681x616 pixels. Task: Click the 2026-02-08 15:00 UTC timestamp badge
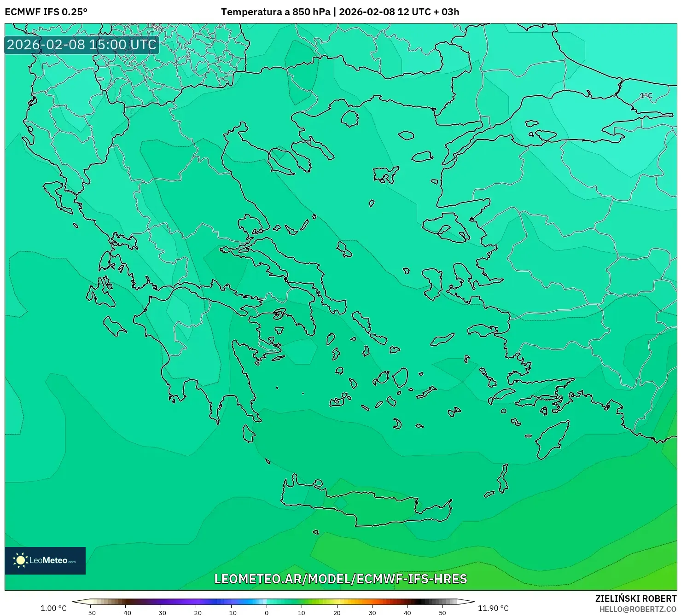[81, 45]
